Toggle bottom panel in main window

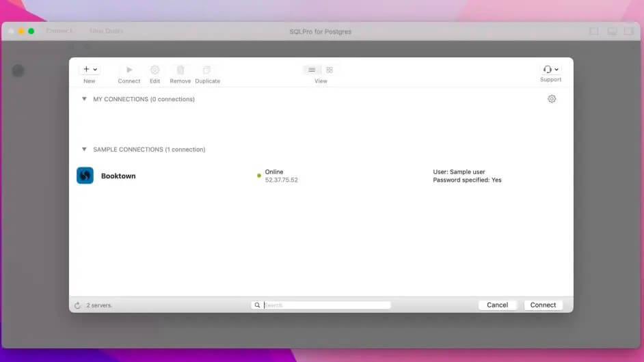point(612,31)
